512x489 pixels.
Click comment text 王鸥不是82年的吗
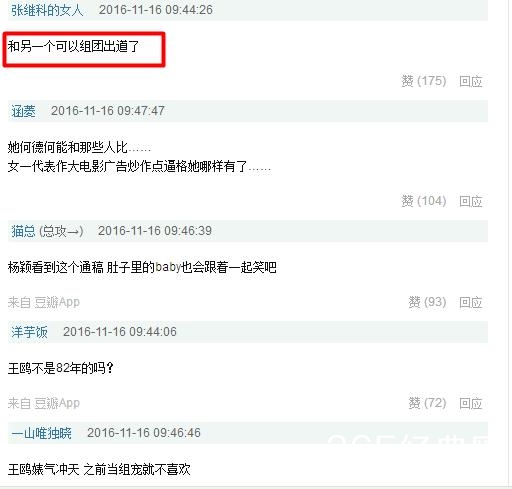61,368
